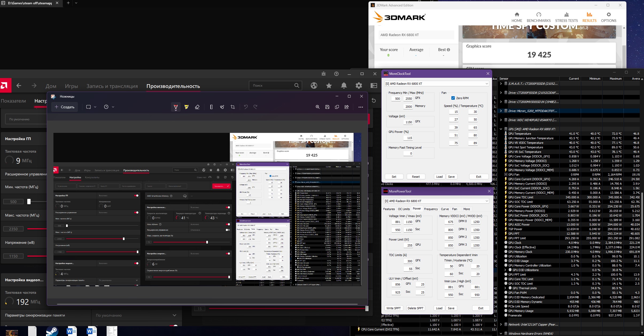
Task: Open the AMD web browser globe icon
Action: [314, 86]
